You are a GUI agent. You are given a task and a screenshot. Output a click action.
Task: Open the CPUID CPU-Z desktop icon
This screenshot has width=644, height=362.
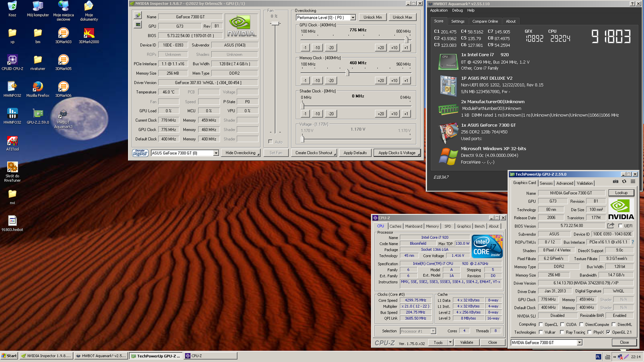tap(12, 62)
